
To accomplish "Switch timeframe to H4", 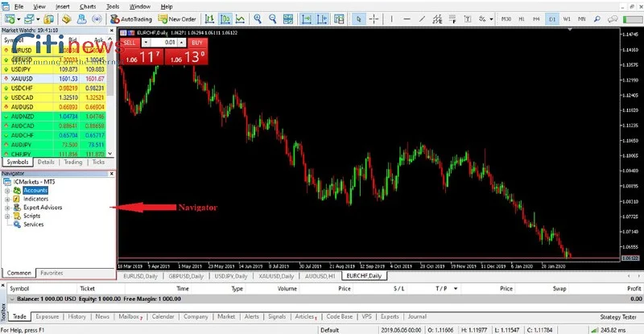I will [536, 19].
